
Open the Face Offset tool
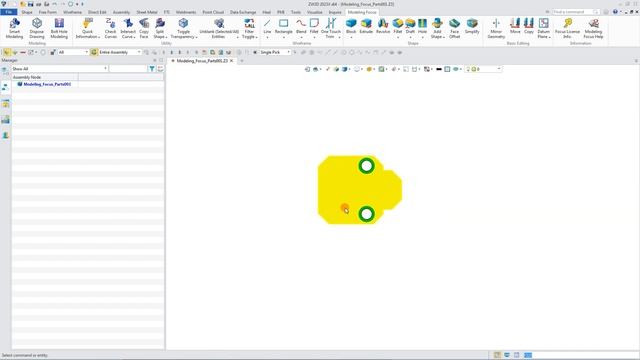(x=454, y=29)
